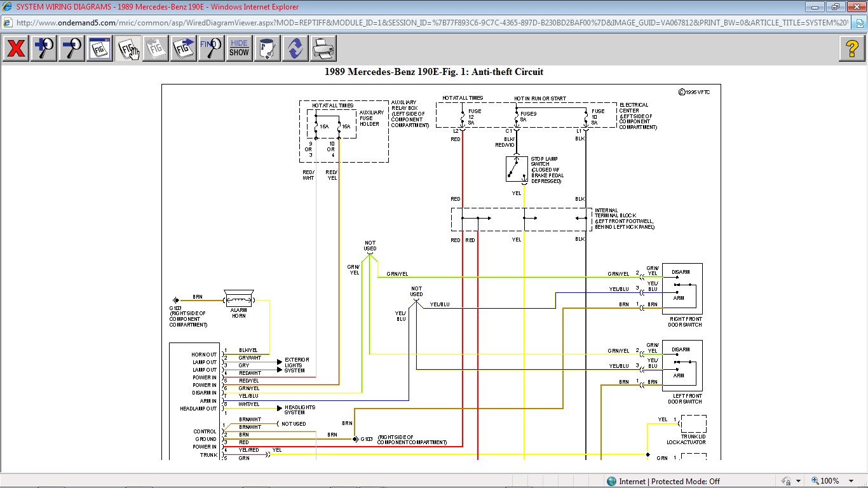Viewport: 868px width, 488px height.
Task: Click the red X close diagram icon
Action: tap(16, 48)
